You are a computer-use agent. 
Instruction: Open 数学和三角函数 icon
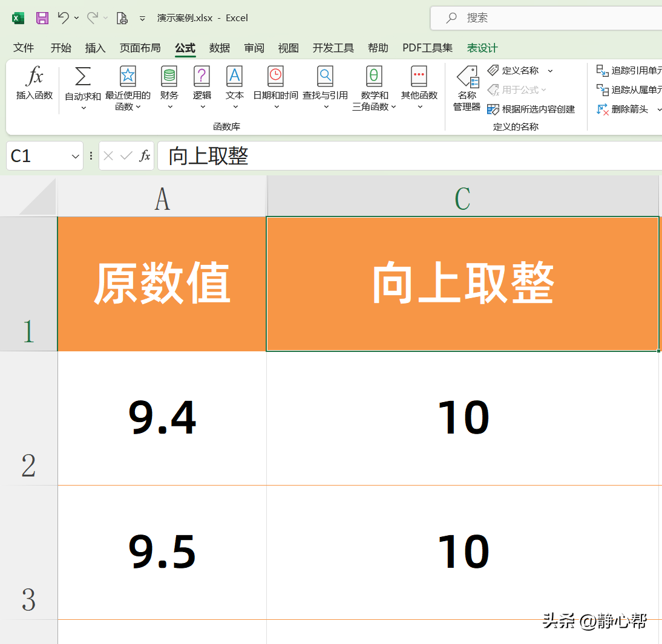(x=374, y=76)
